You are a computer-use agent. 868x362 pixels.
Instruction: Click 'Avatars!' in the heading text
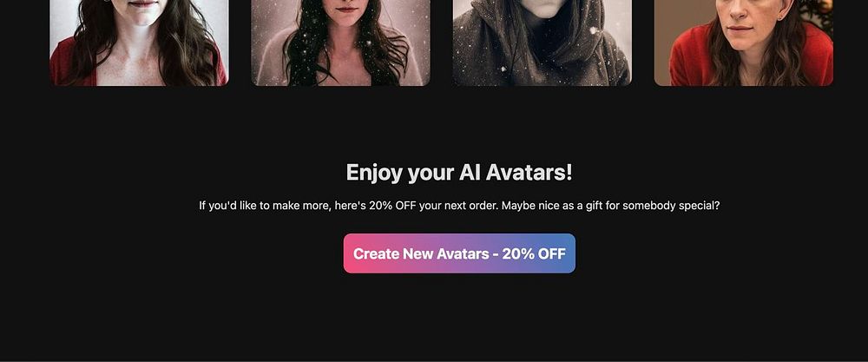click(x=529, y=173)
